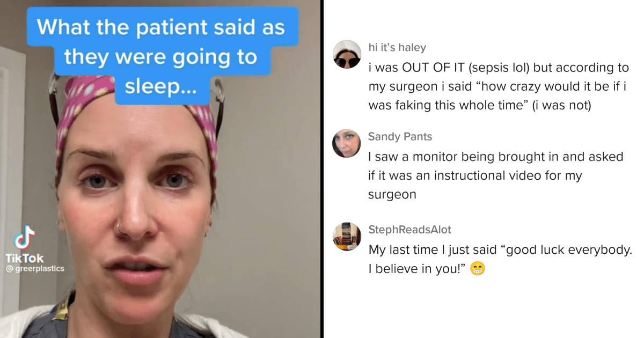Click the TikTok wordmark text

(25, 259)
